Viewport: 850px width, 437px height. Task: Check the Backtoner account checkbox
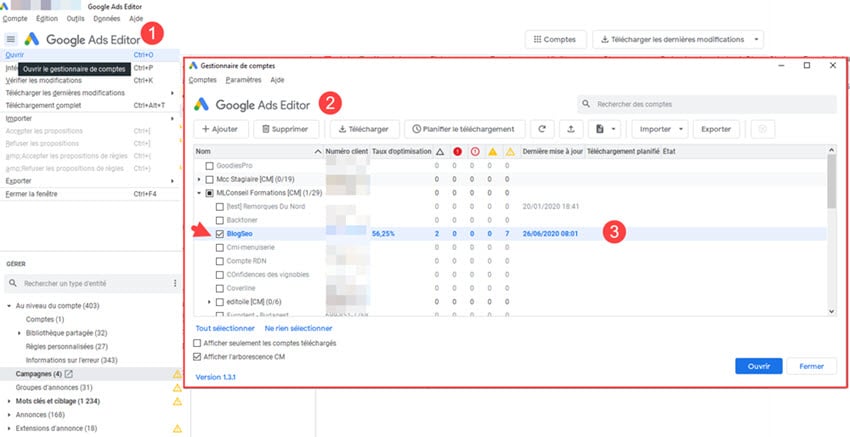coord(220,220)
